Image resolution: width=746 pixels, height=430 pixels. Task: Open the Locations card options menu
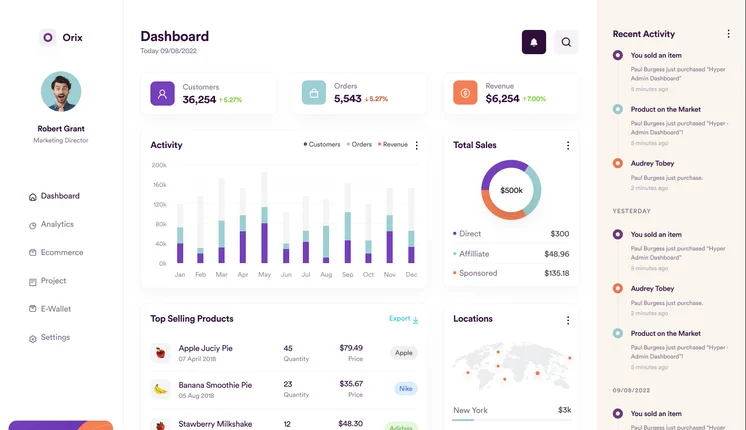[568, 320]
